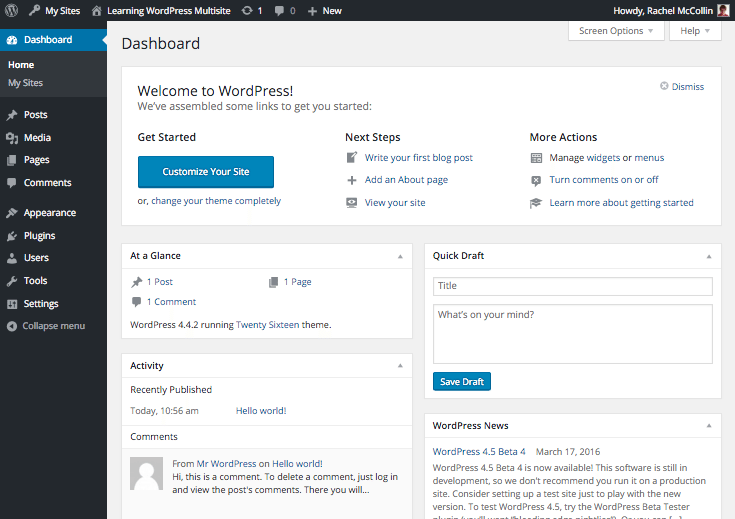This screenshot has width=735, height=519.
Task: Click the Settings sliders icon
Action: (x=12, y=304)
